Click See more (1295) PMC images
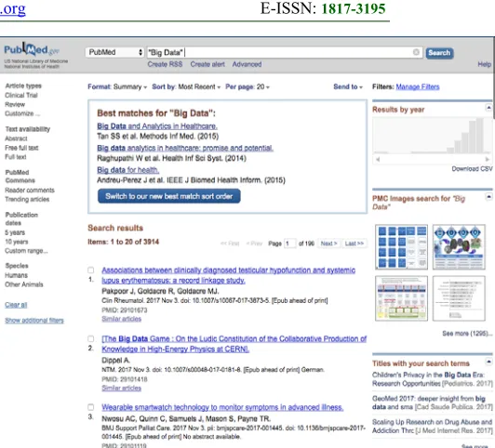495x448 pixels. [x=467, y=334]
